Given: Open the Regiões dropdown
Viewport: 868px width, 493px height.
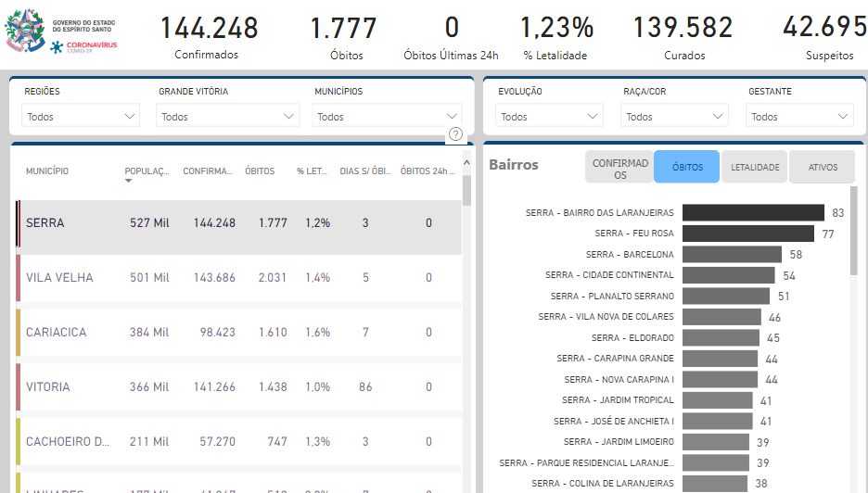Looking at the screenshot, I should tap(81, 116).
